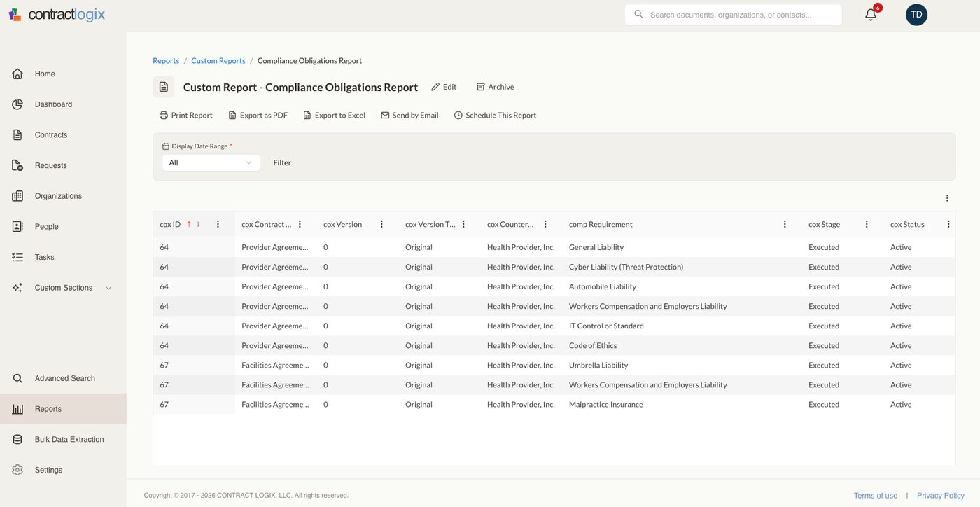Click the Custom Sections sparkle icon
Viewport: 980px width, 507px height.
(x=17, y=288)
